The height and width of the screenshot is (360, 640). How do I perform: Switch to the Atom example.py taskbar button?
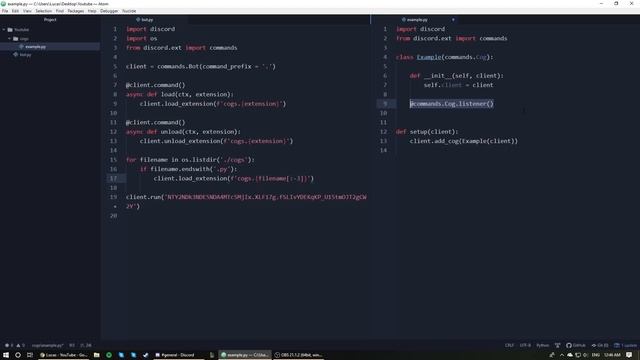[245, 355]
